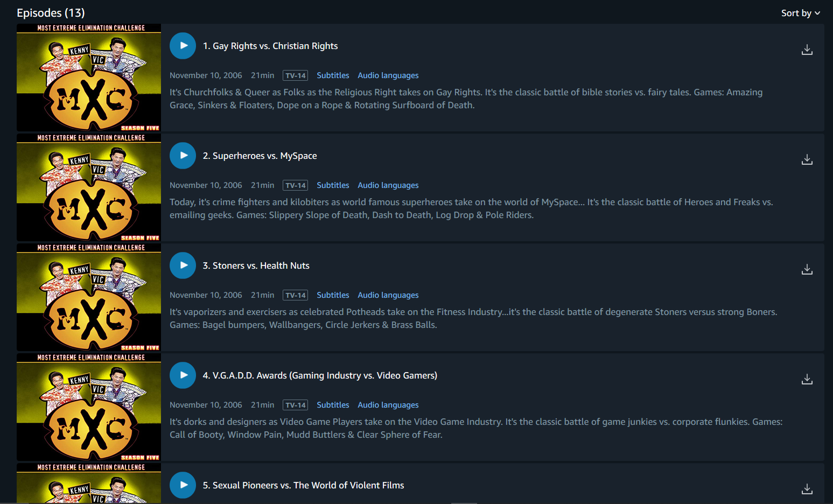The width and height of the screenshot is (833, 504).
Task: Play episode 5 Sexual Pioneers vs. Violent Films
Action: 183,485
